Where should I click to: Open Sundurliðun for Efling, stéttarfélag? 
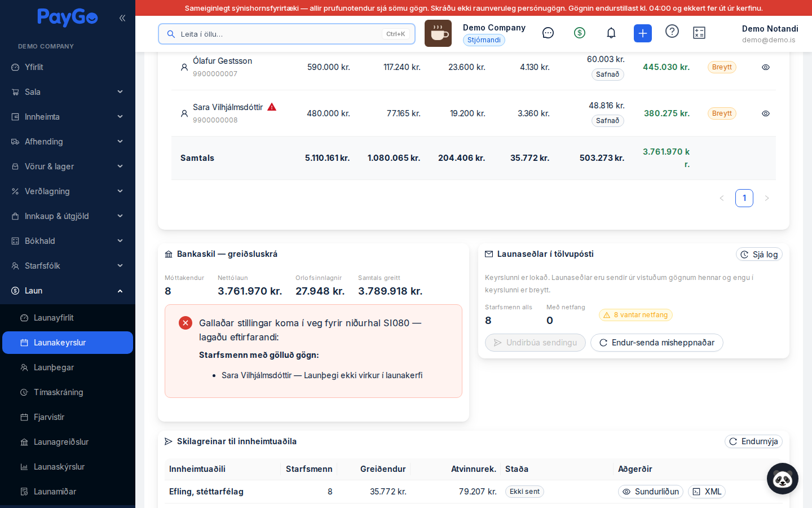click(x=651, y=492)
